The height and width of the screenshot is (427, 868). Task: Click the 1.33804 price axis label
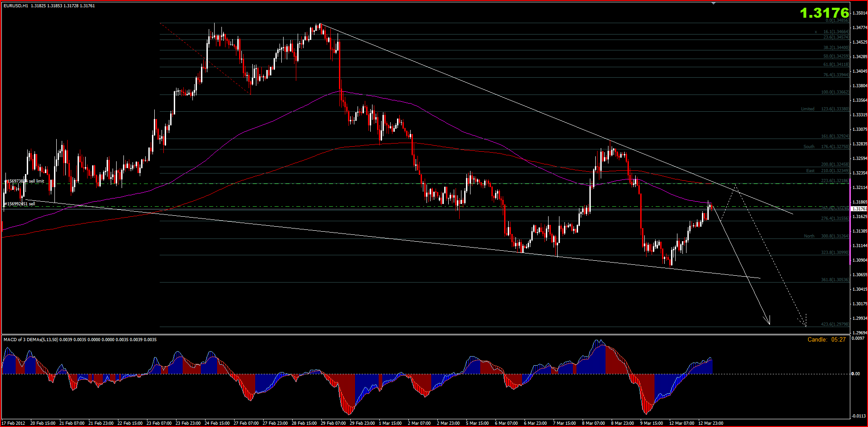860,86
